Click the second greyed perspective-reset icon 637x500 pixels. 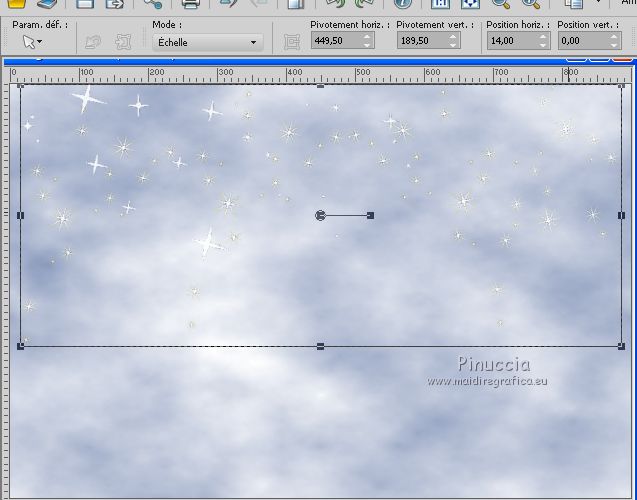click(124, 42)
